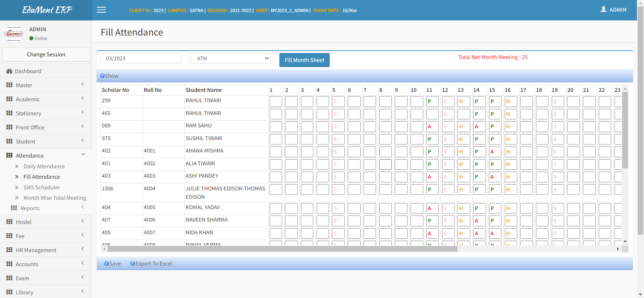
Task: Click the hamburger menu icon in header
Action: [x=101, y=10]
